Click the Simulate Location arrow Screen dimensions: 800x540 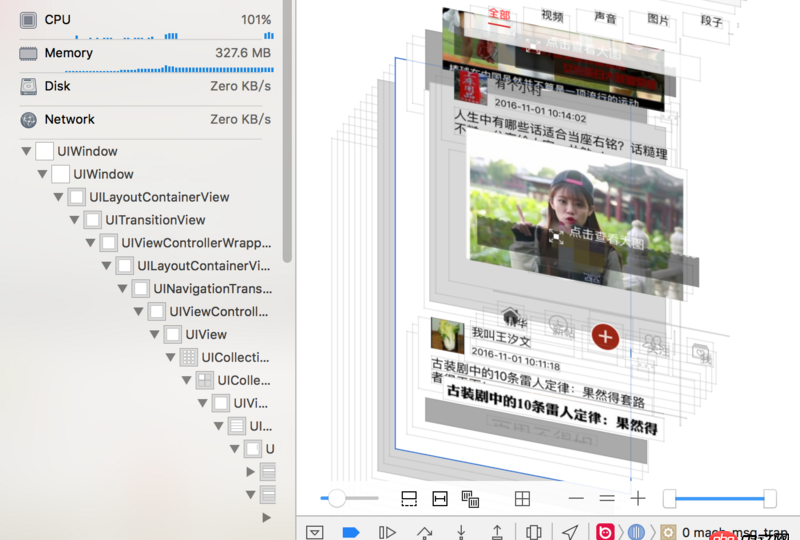click(x=570, y=532)
